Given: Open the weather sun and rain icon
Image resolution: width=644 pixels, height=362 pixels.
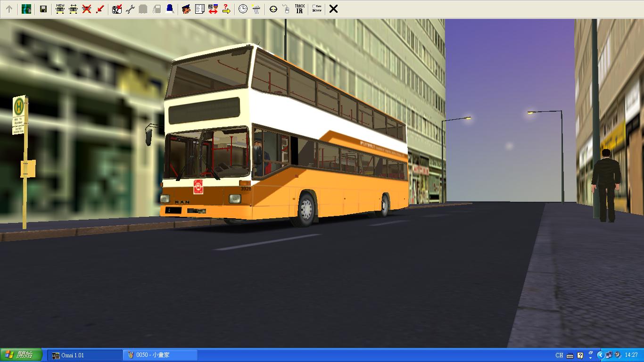Looking at the screenshot, I should (256, 9).
